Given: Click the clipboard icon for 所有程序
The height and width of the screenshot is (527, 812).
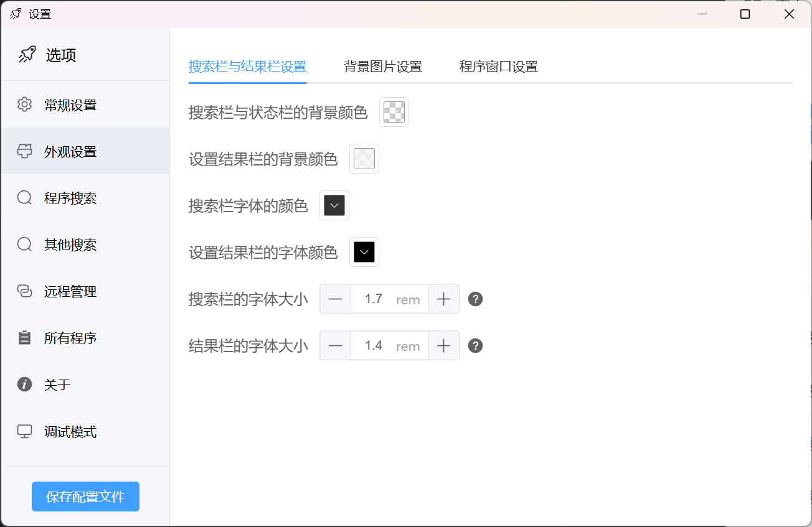Looking at the screenshot, I should click(x=24, y=338).
